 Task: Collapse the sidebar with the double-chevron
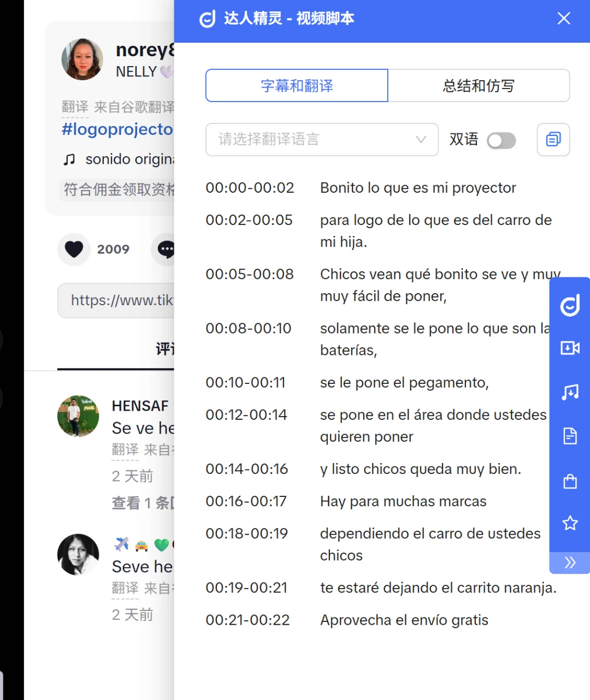point(569,562)
